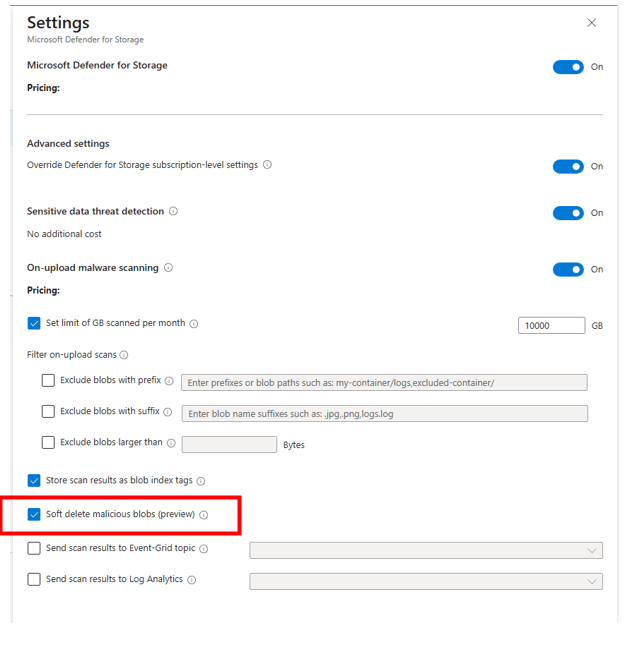This screenshot has height=660, width=626.
Task: Click info icon next to On-upload malware scanning
Action: click(x=168, y=268)
